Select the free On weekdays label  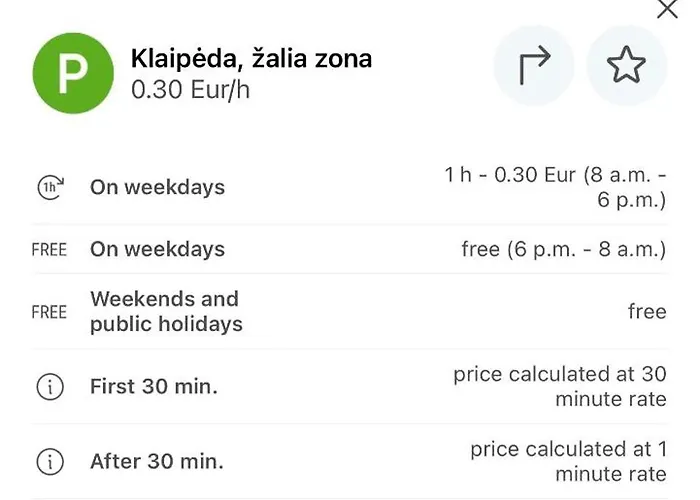157,250
